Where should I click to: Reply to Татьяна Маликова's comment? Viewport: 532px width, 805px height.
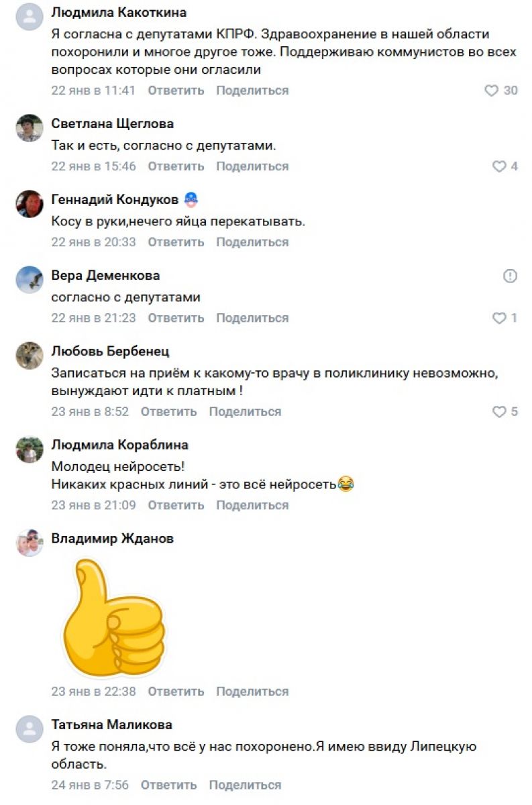pos(168,785)
